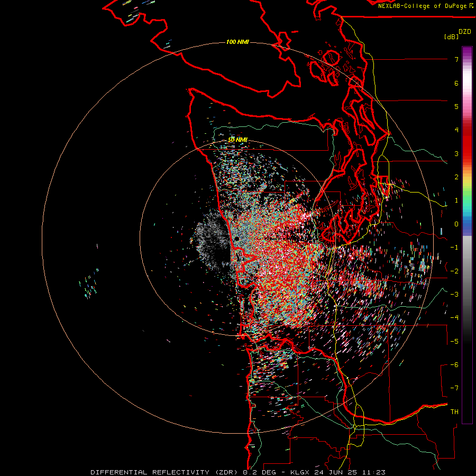The width and height of the screenshot is (476, 476).
Task: Click the 100 NMI range ring label
Action: click(237, 42)
